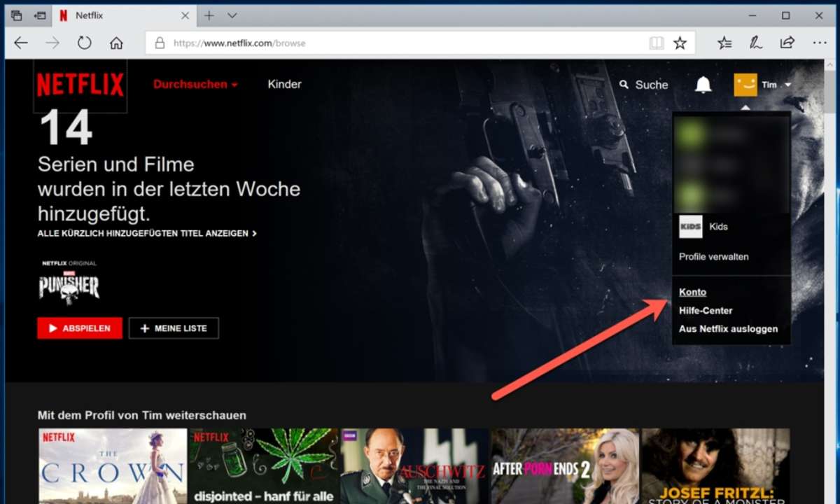Click the Abspielen play button

point(80,328)
